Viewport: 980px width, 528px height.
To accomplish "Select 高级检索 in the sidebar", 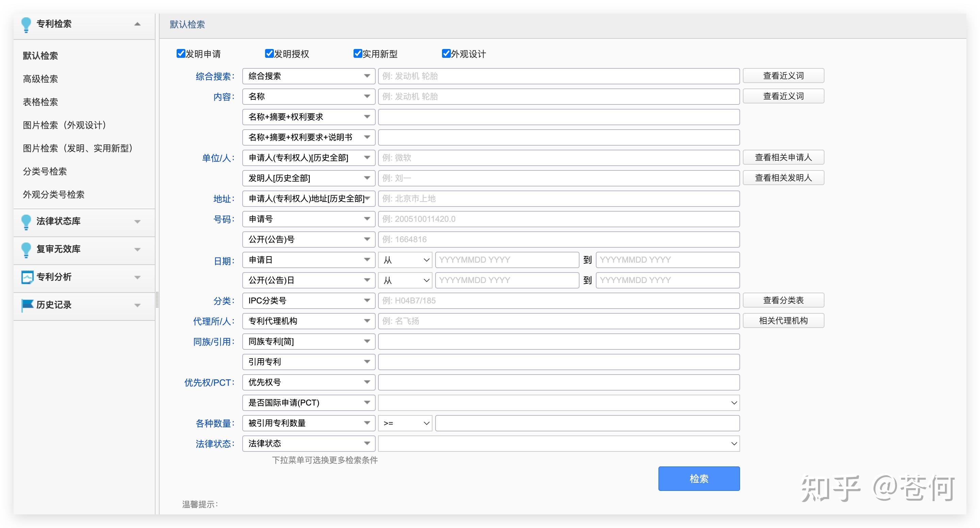I will click(x=41, y=79).
